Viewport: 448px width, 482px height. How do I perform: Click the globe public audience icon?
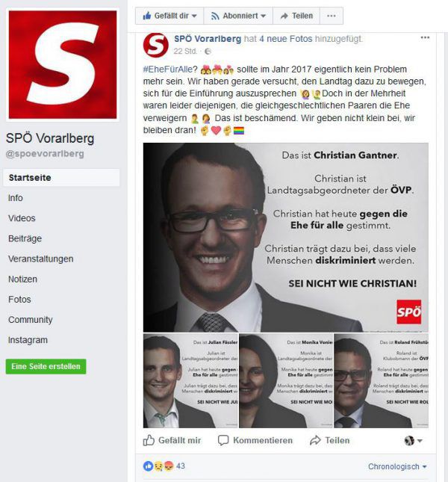click(208, 52)
